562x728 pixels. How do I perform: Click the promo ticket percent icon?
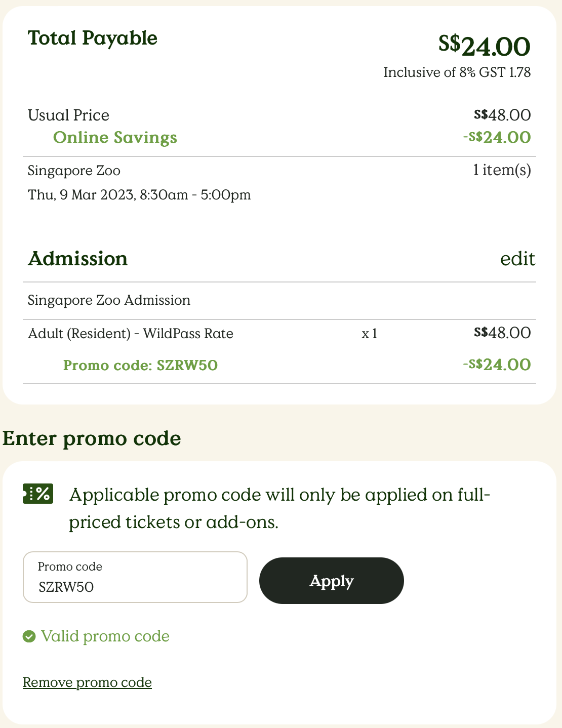click(x=38, y=494)
